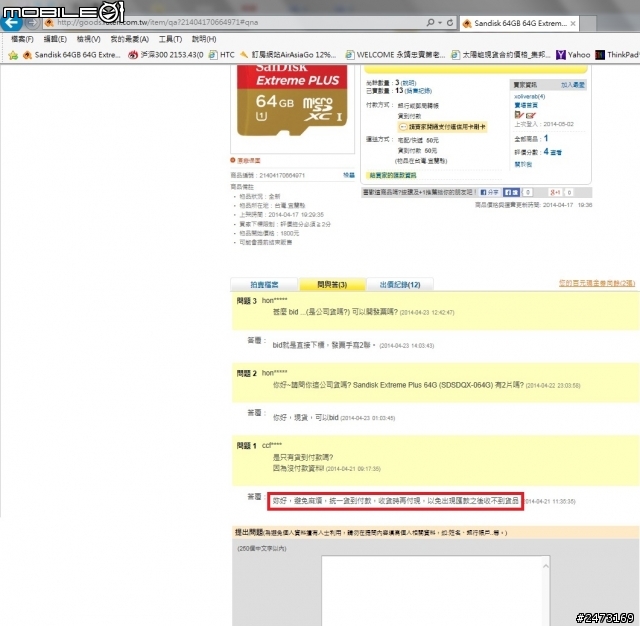Click the link next to rating score 4

pos(556,152)
